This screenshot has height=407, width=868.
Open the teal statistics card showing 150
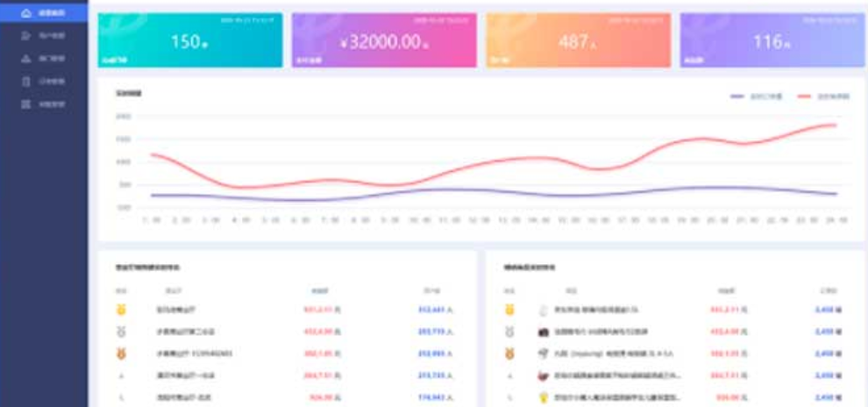point(190,40)
